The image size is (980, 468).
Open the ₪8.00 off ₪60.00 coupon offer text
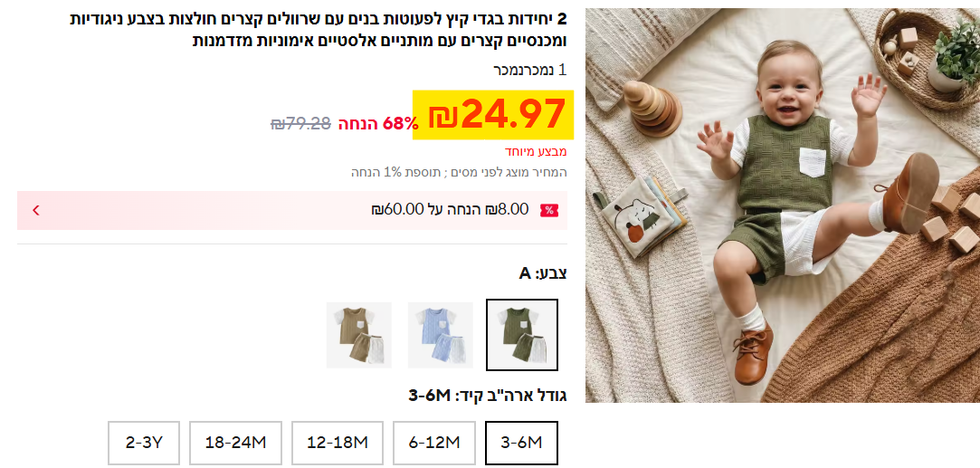click(450, 209)
